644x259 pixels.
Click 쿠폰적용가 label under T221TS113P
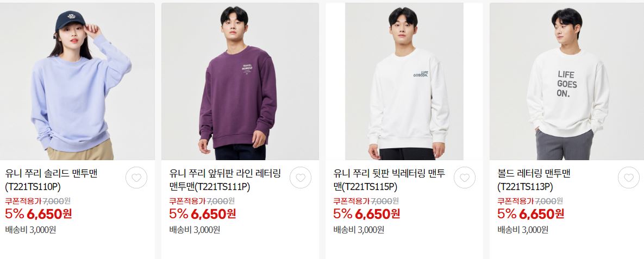coord(516,201)
